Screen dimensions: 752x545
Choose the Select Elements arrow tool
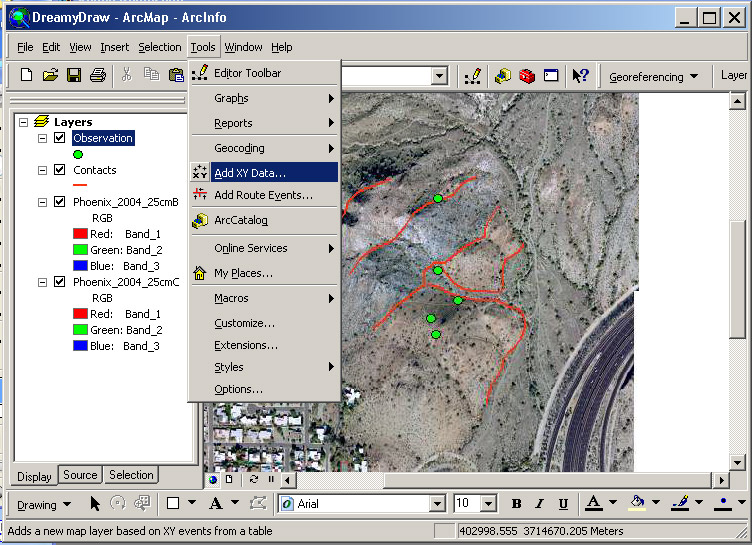pyautogui.click(x=95, y=504)
